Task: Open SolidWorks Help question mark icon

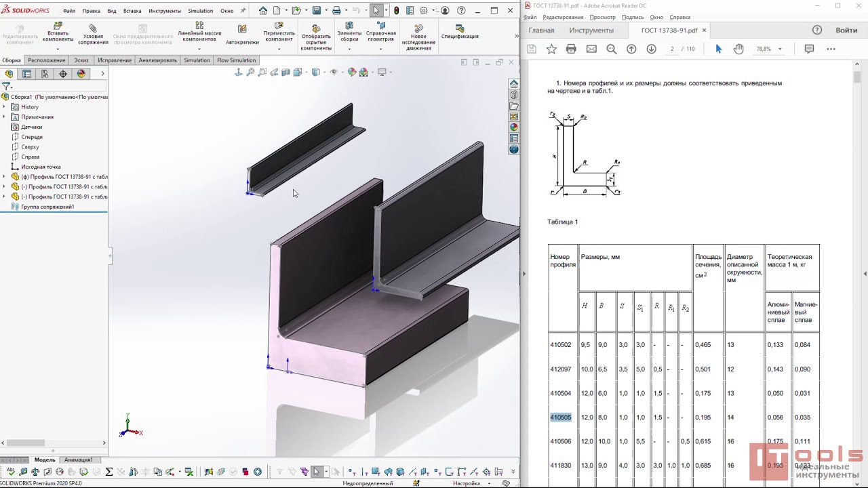Action: (x=462, y=11)
